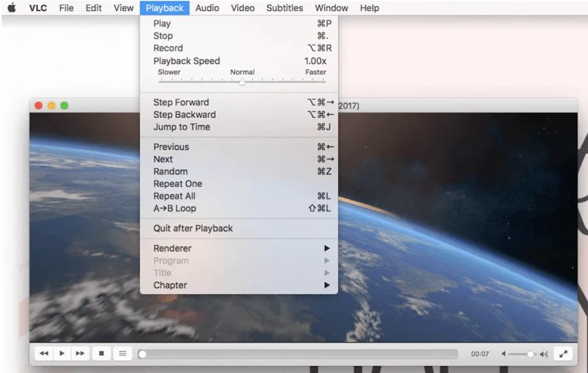Mute audio using the small speaker icon
Viewport: 588px width, 373px height.
point(503,354)
